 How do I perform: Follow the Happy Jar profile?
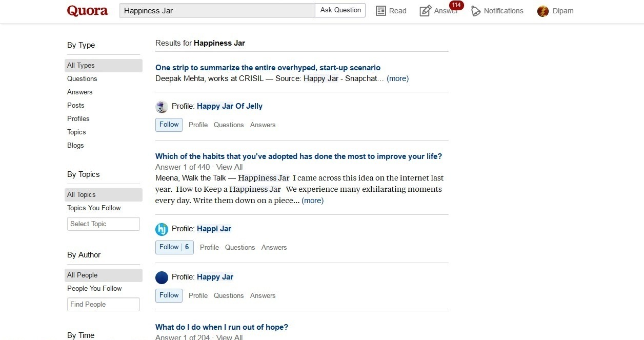pos(169,295)
